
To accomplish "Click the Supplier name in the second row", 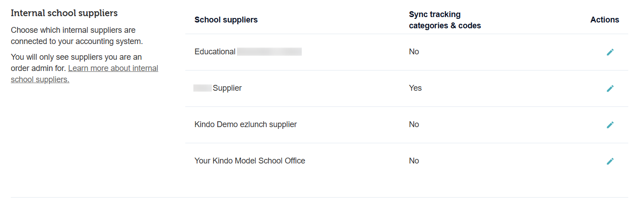I will tap(227, 88).
